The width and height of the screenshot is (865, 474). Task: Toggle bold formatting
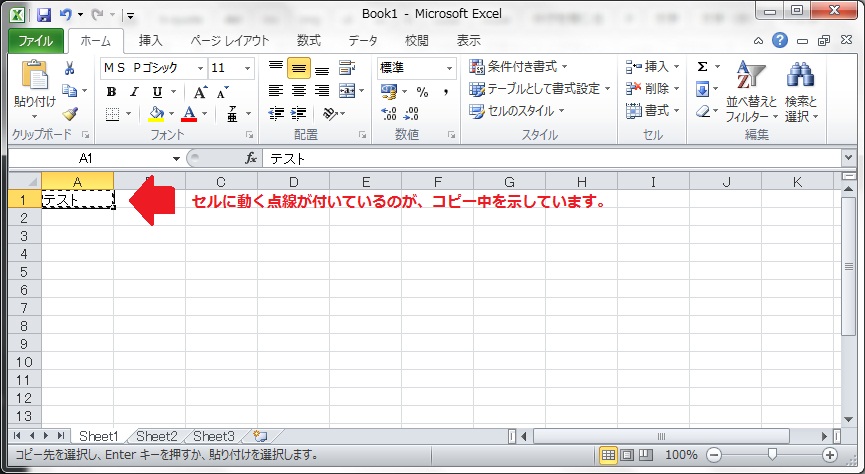[x=111, y=92]
